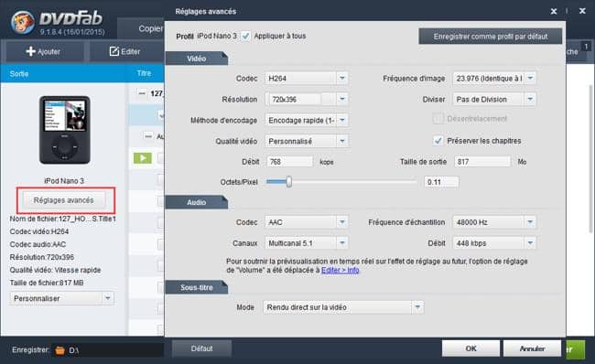Click the Octets/Pixel 0.11 value field
595x364 pixels.
(x=441, y=182)
